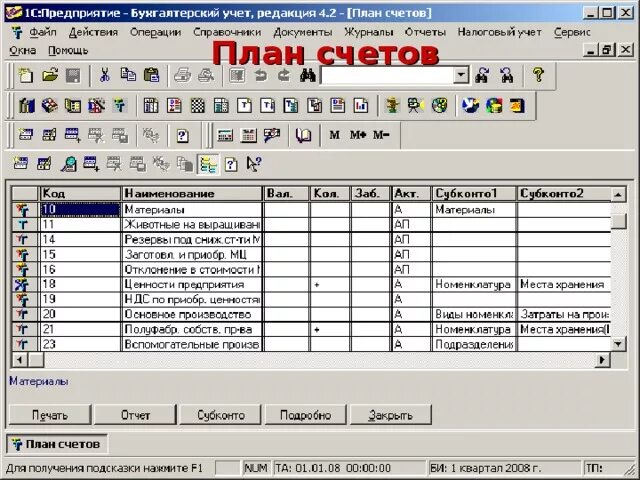
Task: Click the Paste clipboard icon
Action: pos(151,76)
